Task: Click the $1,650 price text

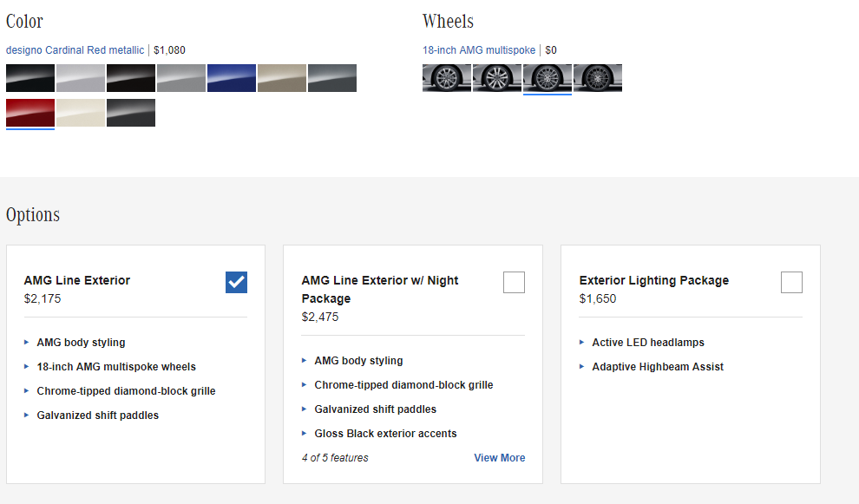Action: coord(598,298)
